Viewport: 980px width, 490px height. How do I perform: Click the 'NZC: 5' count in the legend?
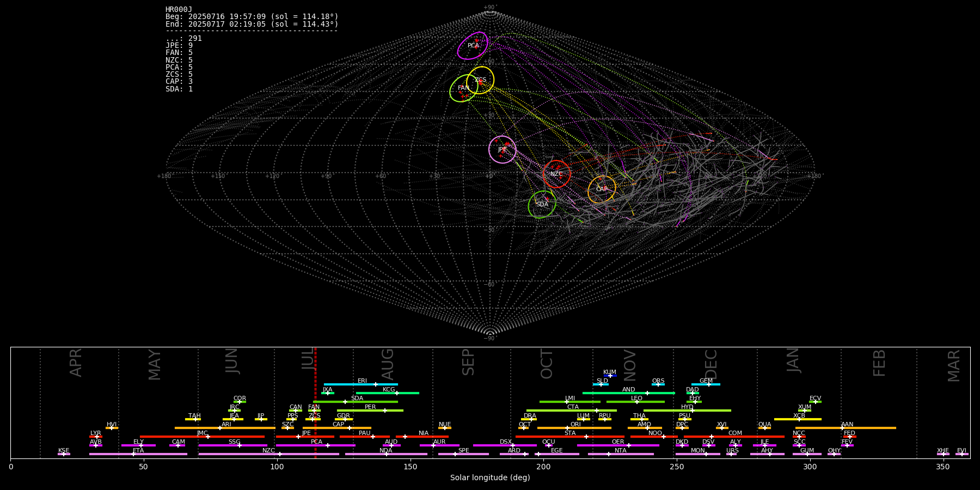[179, 60]
